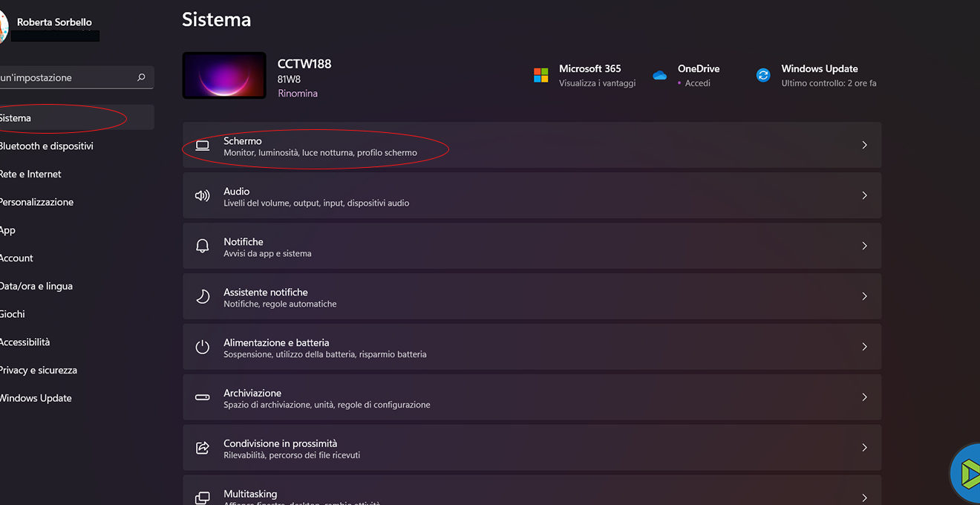Select Sistema in the sidebar
Image resolution: width=980 pixels, height=505 pixels.
click(x=76, y=118)
